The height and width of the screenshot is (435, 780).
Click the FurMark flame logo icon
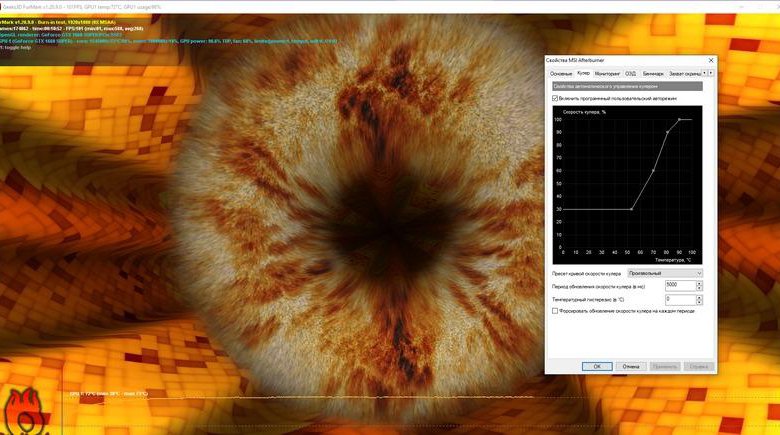25,412
